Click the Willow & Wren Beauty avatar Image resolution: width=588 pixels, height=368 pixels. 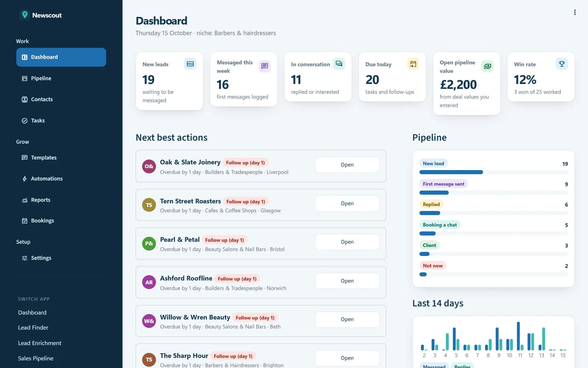149,321
